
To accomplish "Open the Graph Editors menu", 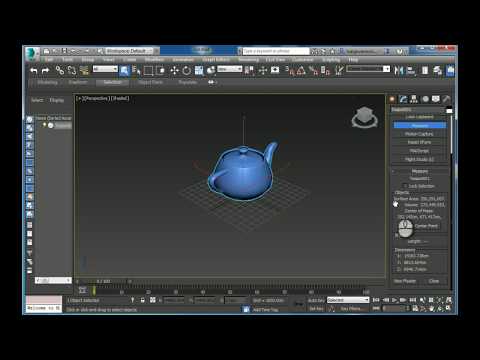I will [216, 60].
